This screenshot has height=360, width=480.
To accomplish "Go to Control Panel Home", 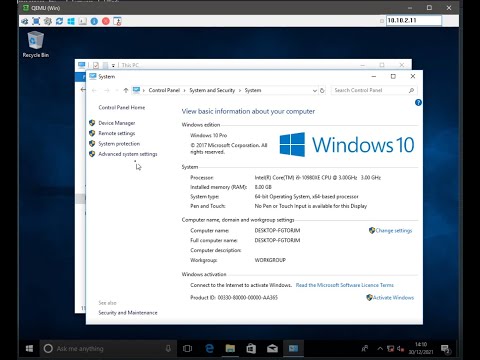I will click(x=122, y=107).
